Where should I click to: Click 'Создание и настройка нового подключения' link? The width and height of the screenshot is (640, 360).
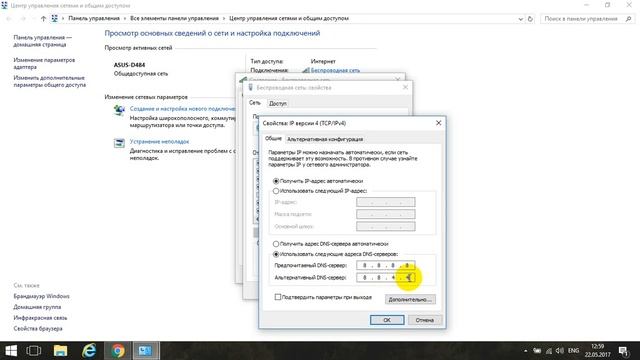click(182, 109)
